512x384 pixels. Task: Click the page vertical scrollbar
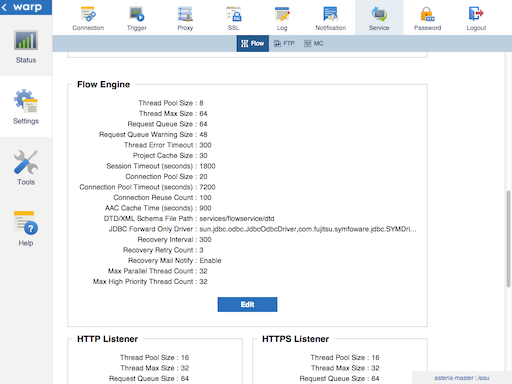click(x=508, y=238)
